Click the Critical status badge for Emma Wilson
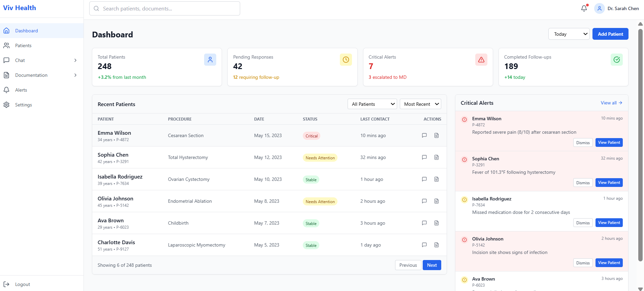Screen dimensions: 644x291 point(312,136)
